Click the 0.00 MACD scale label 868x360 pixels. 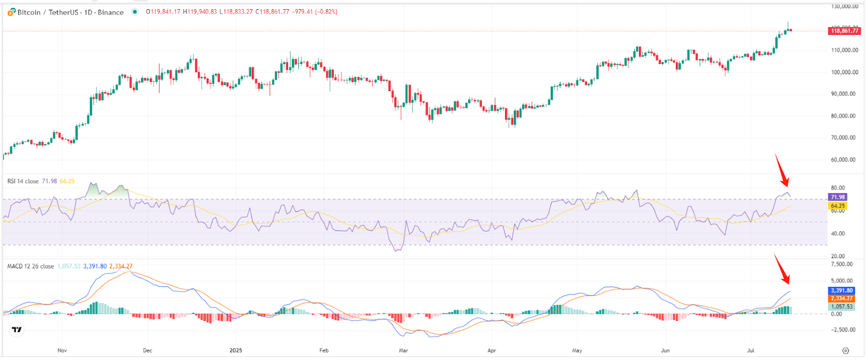[837, 314]
